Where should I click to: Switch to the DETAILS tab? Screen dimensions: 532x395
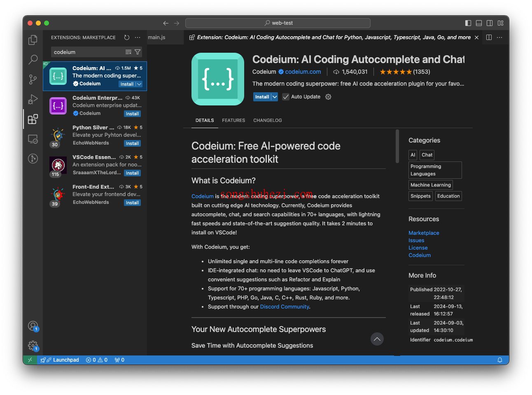(x=205, y=120)
